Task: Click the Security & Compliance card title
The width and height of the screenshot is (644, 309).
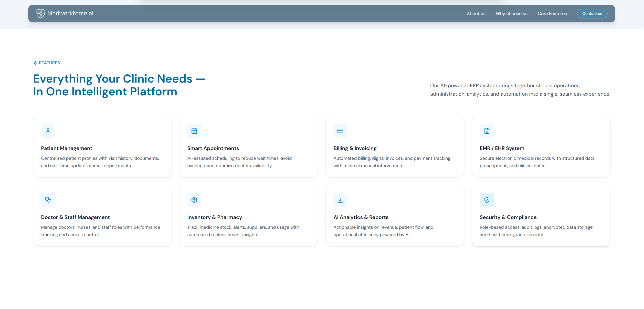Action: (508, 217)
